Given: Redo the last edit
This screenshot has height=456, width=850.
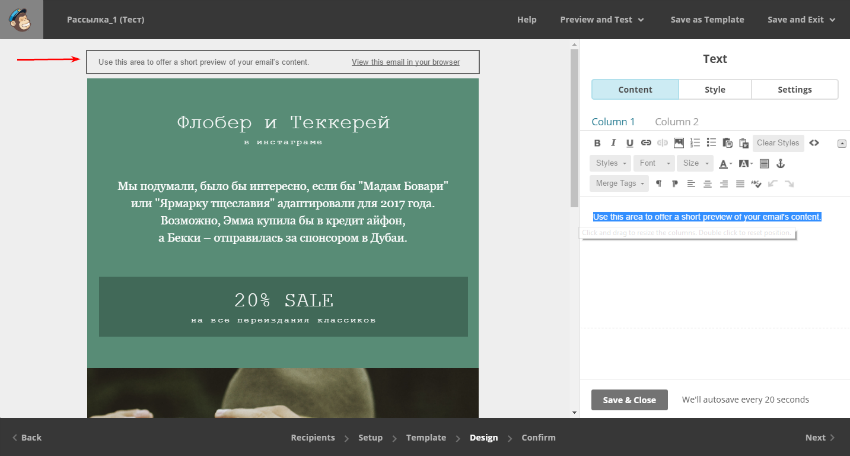Looking at the screenshot, I should pyautogui.click(x=789, y=184).
